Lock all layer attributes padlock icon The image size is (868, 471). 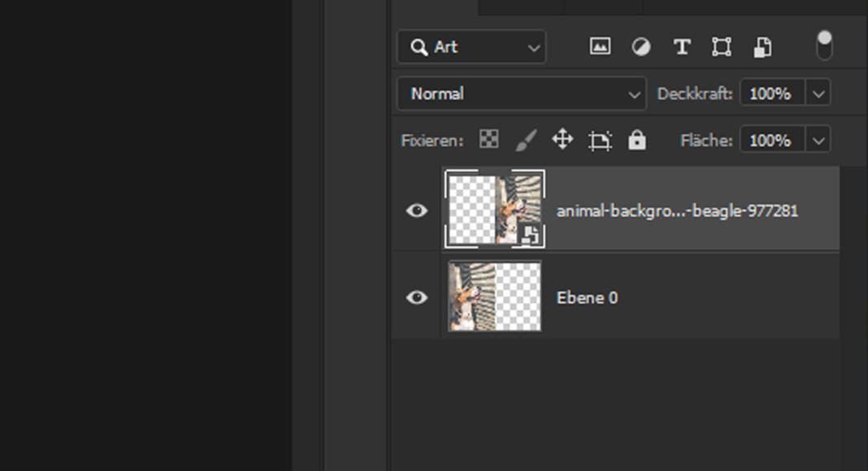(x=637, y=140)
